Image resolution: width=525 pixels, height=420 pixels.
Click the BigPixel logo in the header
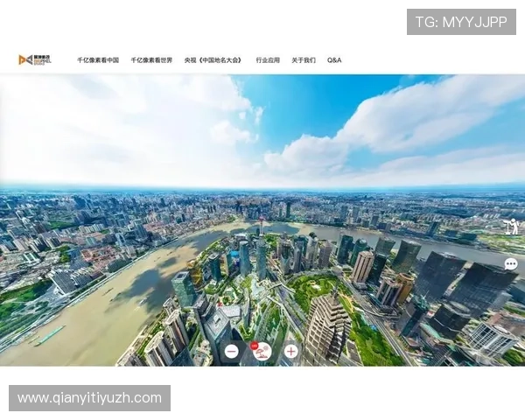coord(35,60)
